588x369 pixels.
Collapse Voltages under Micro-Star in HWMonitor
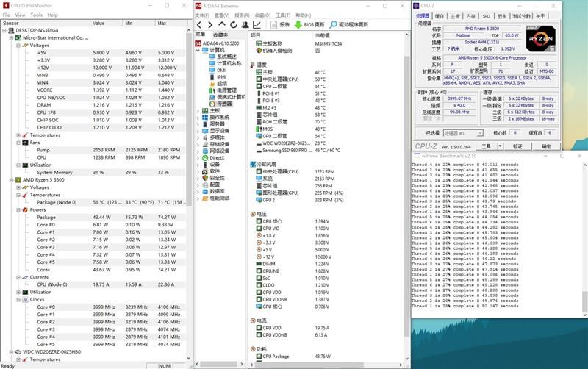click(18, 46)
